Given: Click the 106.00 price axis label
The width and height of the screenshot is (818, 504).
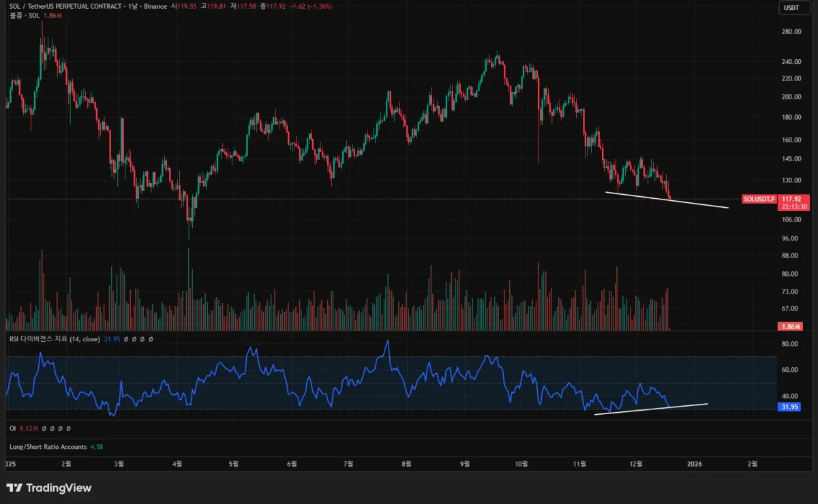Looking at the screenshot, I should pyautogui.click(x=791, y=219).
